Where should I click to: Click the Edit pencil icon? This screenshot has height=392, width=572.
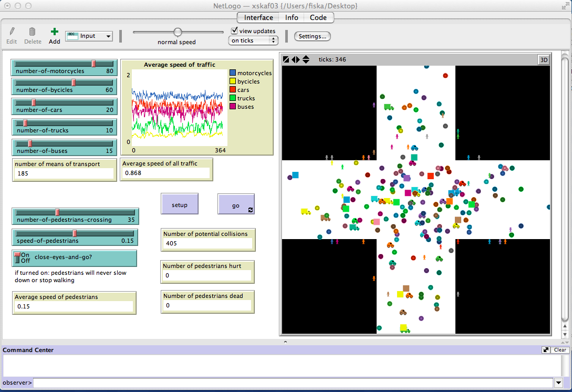12,32
